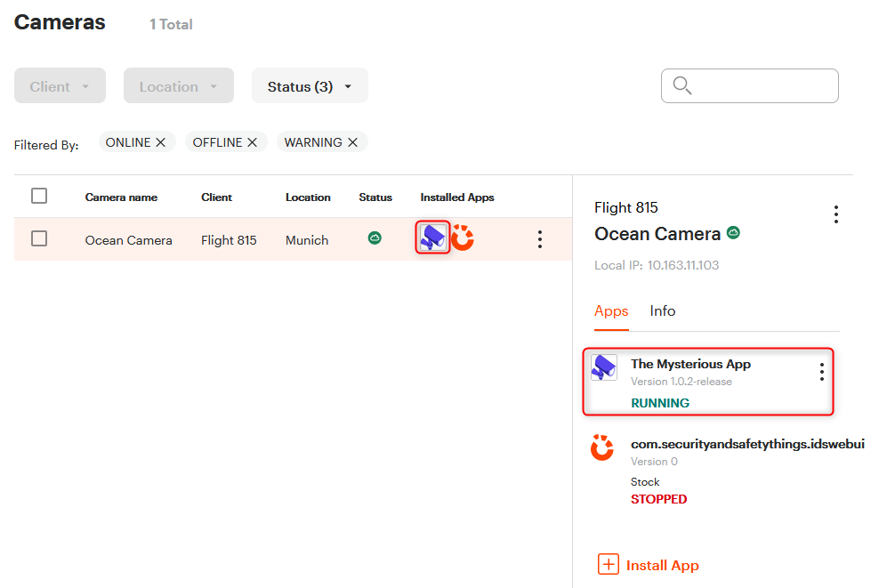
Task: Expand the Status (3) dropdown
Action: click(x=310, y=86)
